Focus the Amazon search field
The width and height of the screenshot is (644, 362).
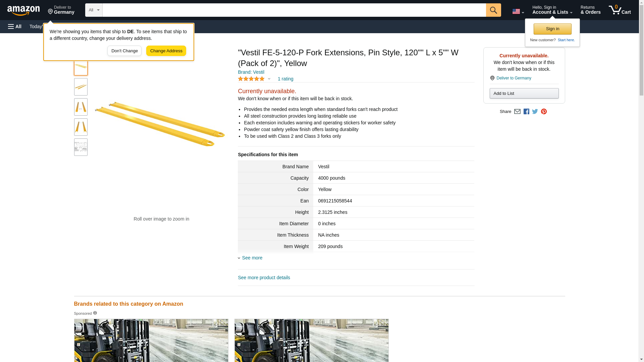click(x=294, y=10)
